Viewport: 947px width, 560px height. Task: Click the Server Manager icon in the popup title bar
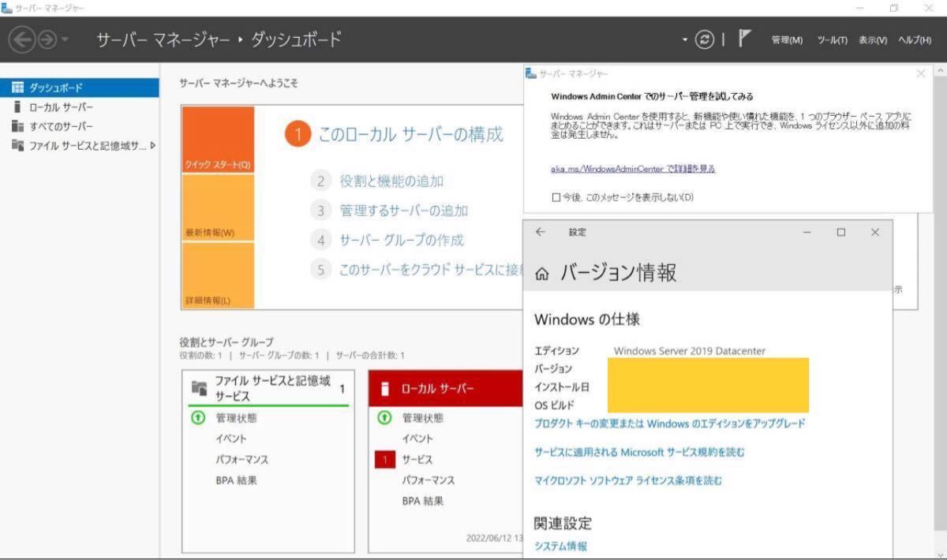(528, 73)
